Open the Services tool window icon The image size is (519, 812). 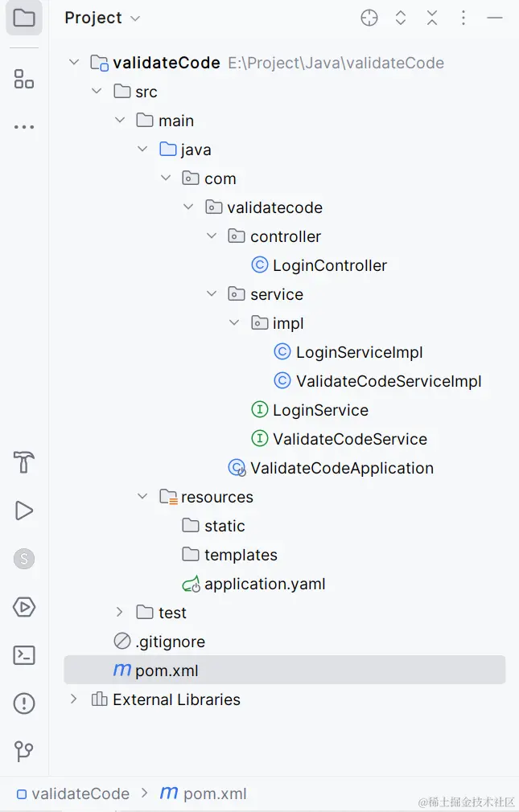click(24, 607)
